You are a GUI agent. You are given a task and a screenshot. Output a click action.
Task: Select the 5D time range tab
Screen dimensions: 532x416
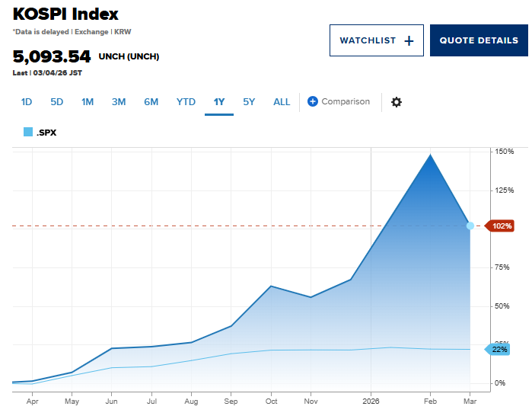point(57,102)
